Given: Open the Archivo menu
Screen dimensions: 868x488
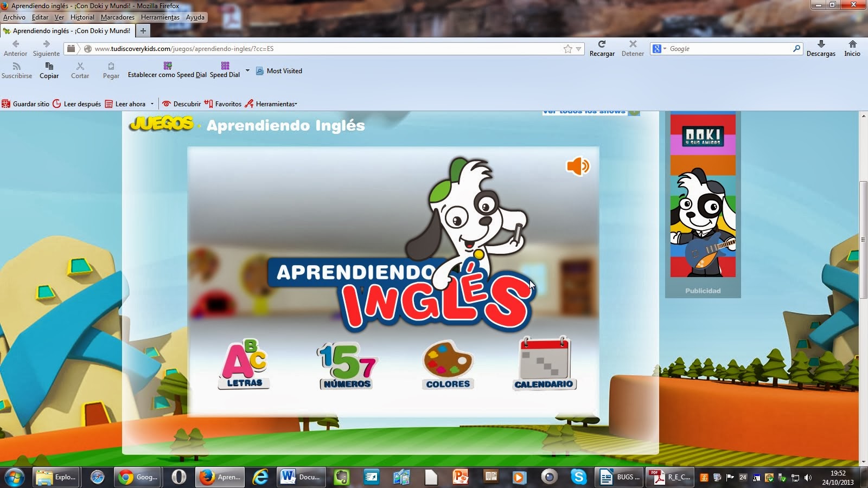Looking at the screenshot, I should pyautogui.click(x=14, y=17).
